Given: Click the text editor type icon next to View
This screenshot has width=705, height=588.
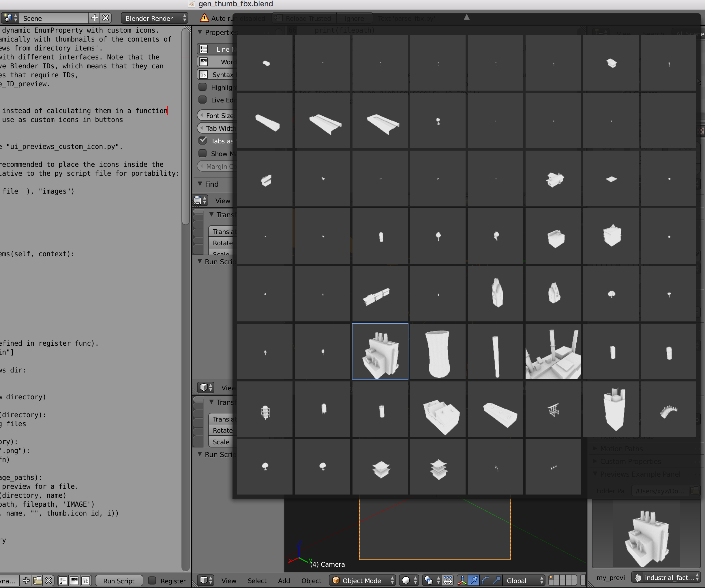Looking at the screenshot, I should [x=200, y=201].
